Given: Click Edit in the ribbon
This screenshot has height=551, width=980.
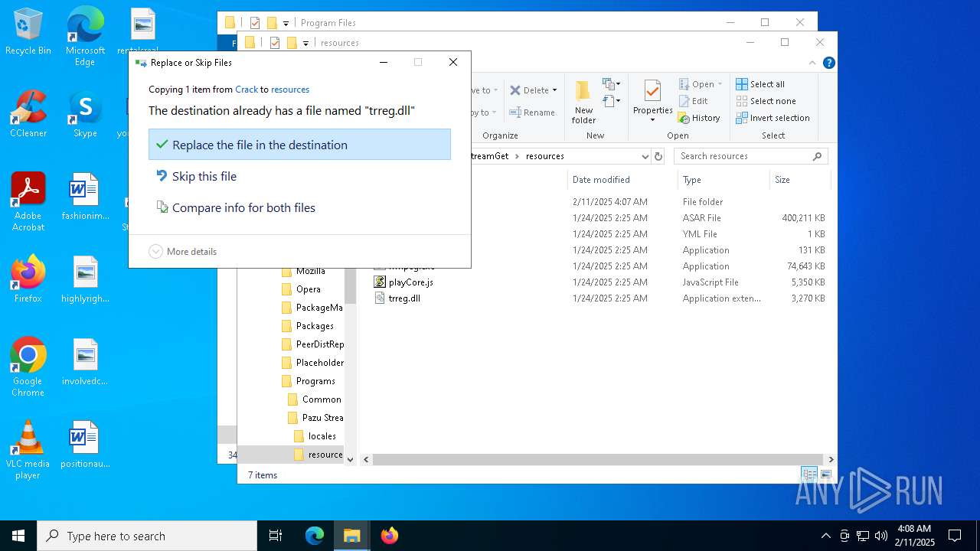Looking at the screenshot, I should click(693, 101).
